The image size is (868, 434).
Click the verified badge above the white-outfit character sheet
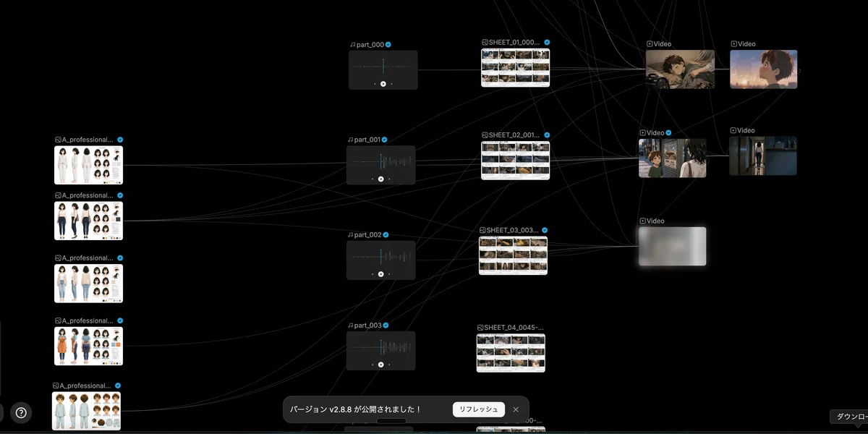click(120, 140)
